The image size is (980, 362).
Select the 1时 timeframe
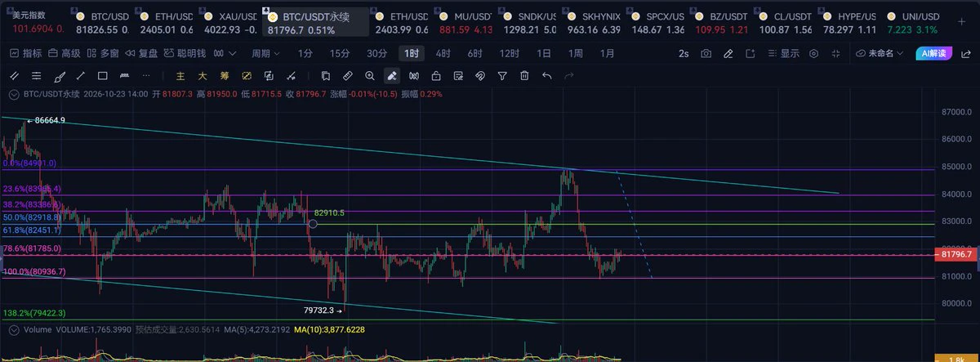coord(412,53)
